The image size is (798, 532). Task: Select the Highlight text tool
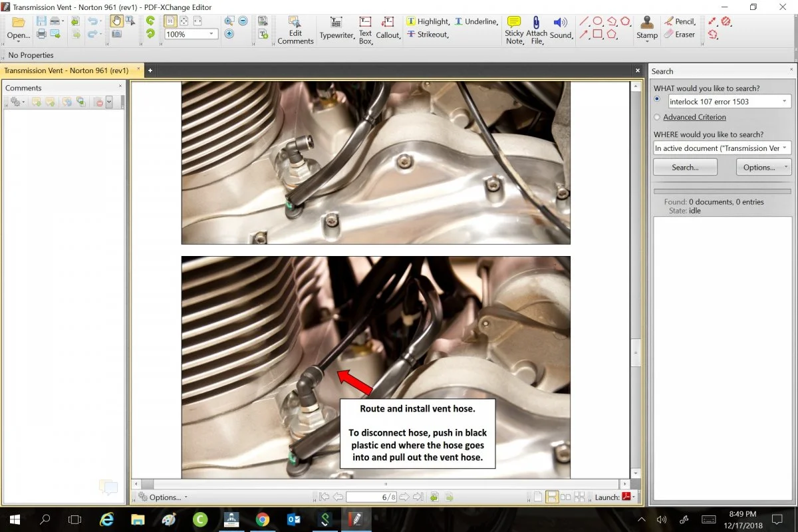click(x=428, y=21)
